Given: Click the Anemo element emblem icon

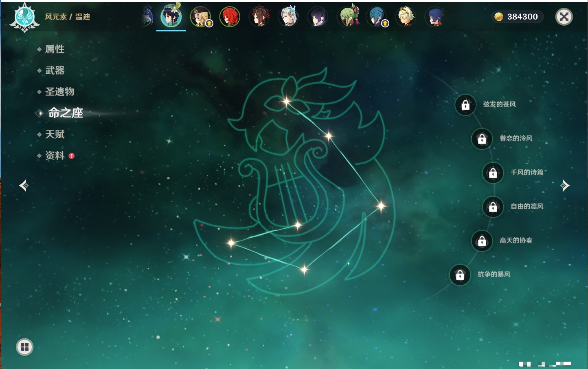Looking at the screenshot, I should click(x=24, y=17).
